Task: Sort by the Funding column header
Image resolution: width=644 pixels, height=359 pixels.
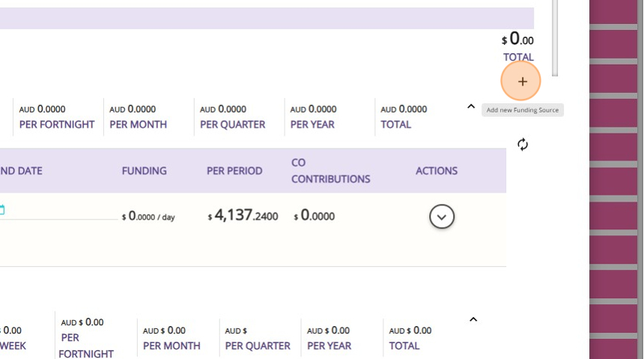Action: pos(144,171)
